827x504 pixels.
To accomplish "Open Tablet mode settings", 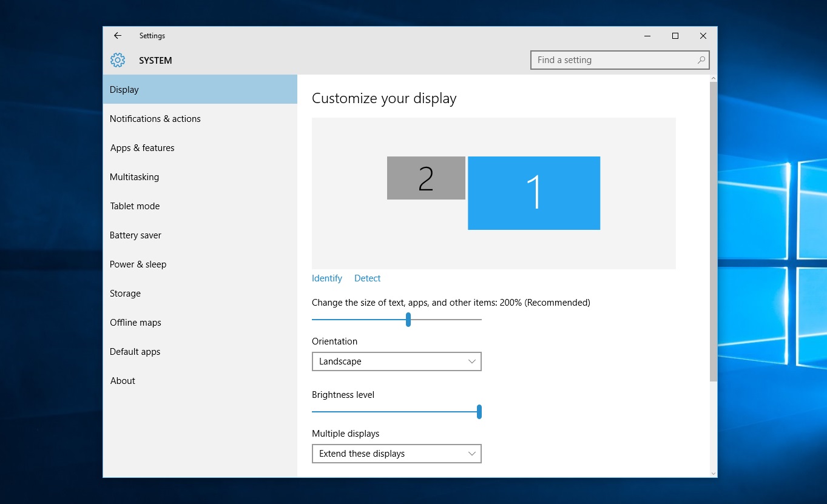I will (x=135, y=206).
